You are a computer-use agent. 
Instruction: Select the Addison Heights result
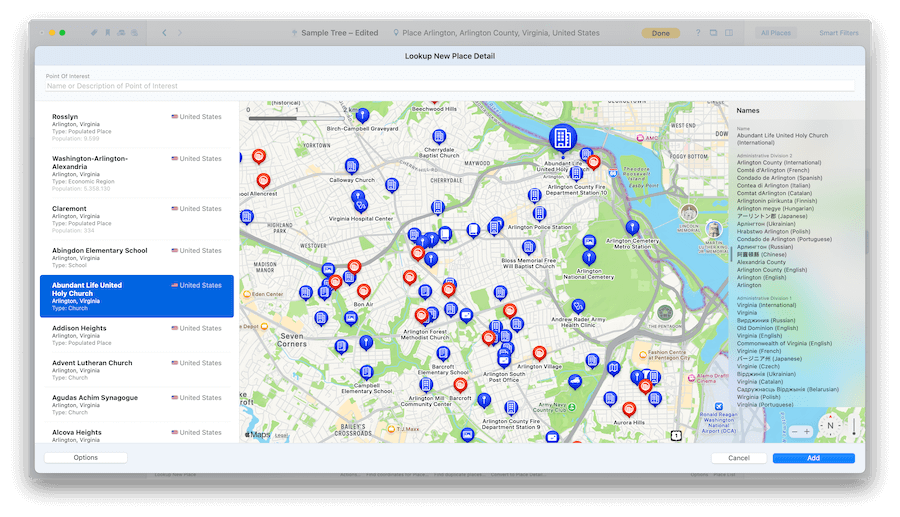tap(137, 335)
